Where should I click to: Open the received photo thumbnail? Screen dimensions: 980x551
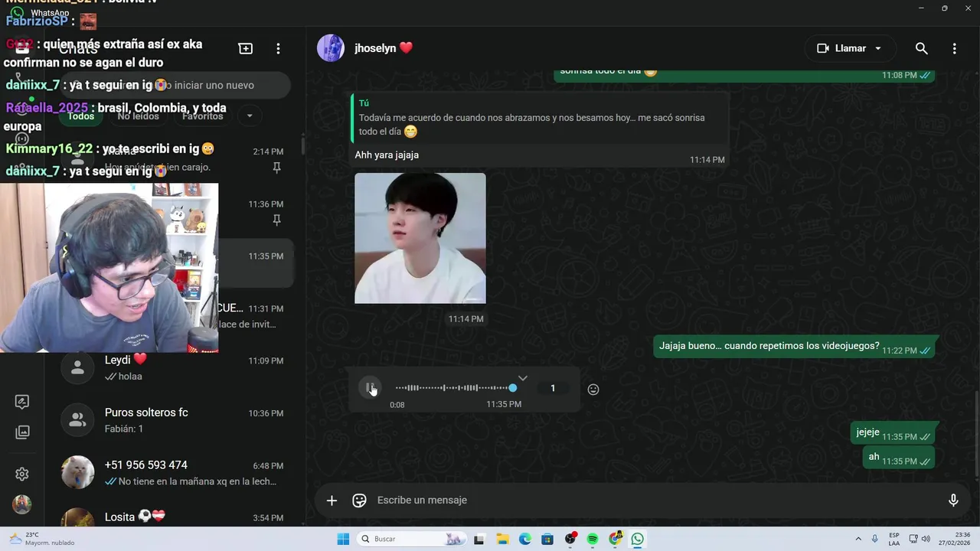pos(420,238)
